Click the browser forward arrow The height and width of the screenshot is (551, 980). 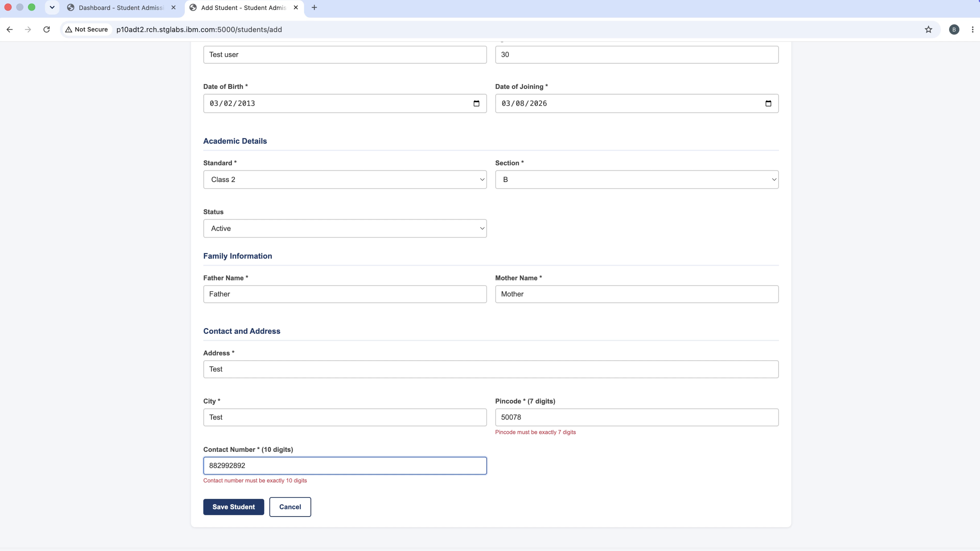pos(28,29)
